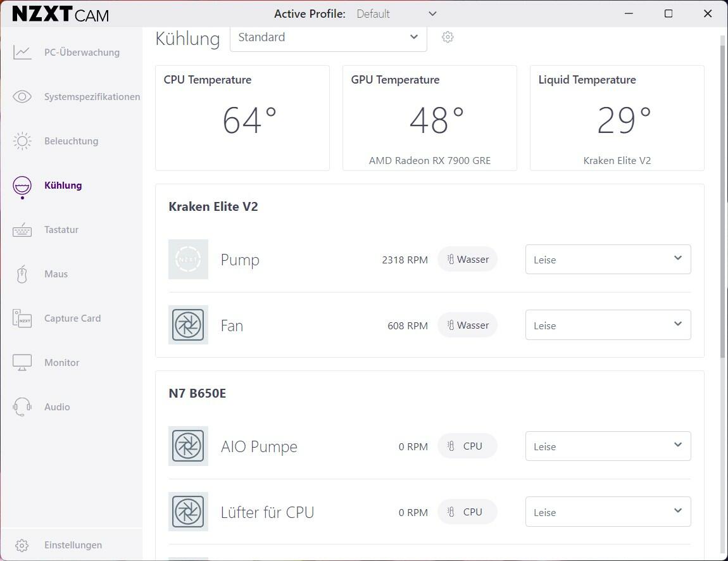
Task: Click the Lüfter für CPU fan icon
Action: pyautogui.click(x=188, y=512)
